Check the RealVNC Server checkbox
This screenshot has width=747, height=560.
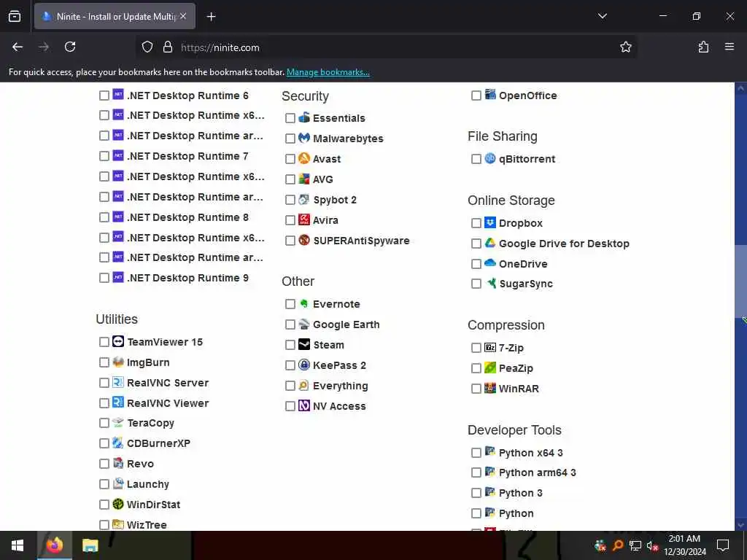pos(104,383)
